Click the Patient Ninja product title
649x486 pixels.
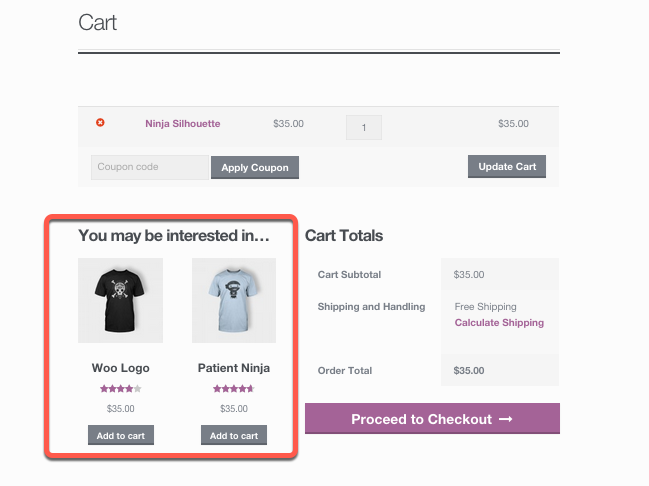point(234,368)
